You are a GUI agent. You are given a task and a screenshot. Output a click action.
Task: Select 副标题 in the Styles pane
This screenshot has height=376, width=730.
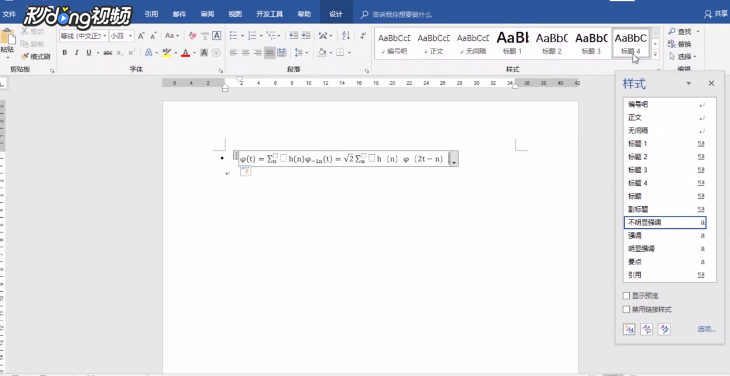click(665, 209)
